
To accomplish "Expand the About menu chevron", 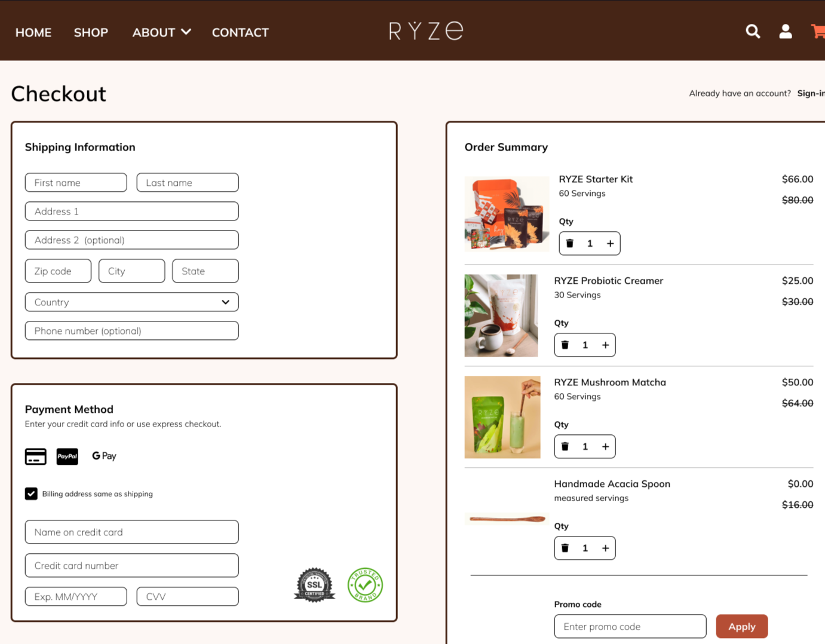I will point(186,32).
